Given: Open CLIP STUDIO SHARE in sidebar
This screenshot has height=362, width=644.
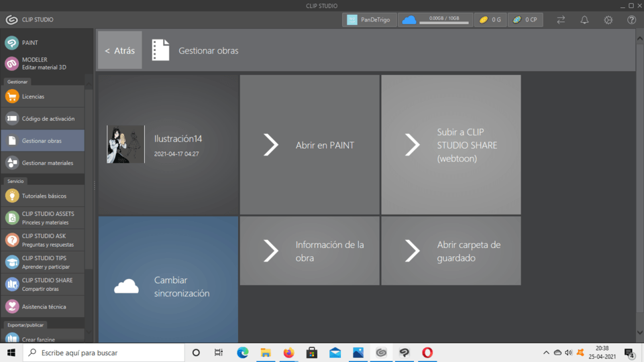Looking at the screenshot, I should pyautogui.click(x=43, y=284).
